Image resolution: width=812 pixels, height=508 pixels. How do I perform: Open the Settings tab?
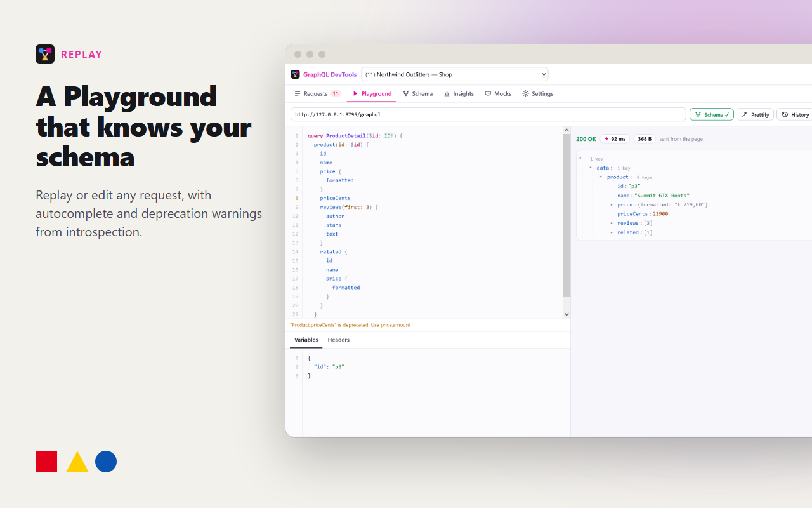pyautogui.click(x=538, y=94)
